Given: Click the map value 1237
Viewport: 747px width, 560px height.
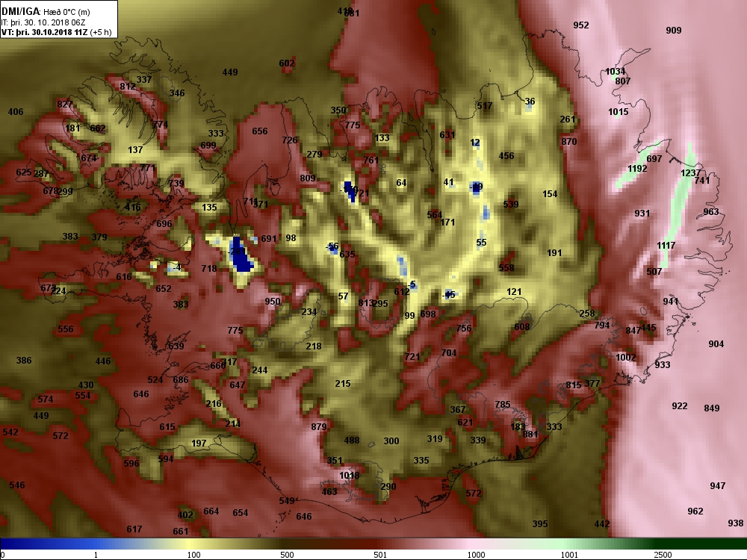Looking at the screenshot, I should (x=690, y=173).
